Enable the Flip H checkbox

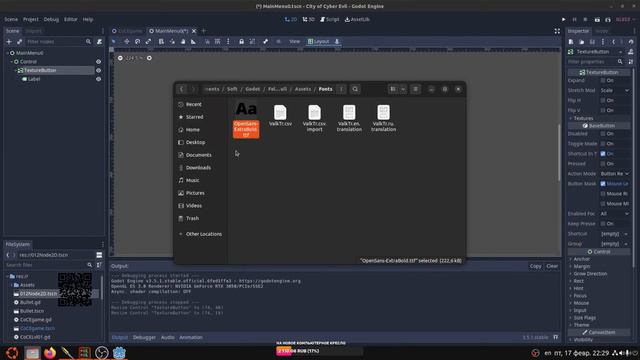(603, 100)
